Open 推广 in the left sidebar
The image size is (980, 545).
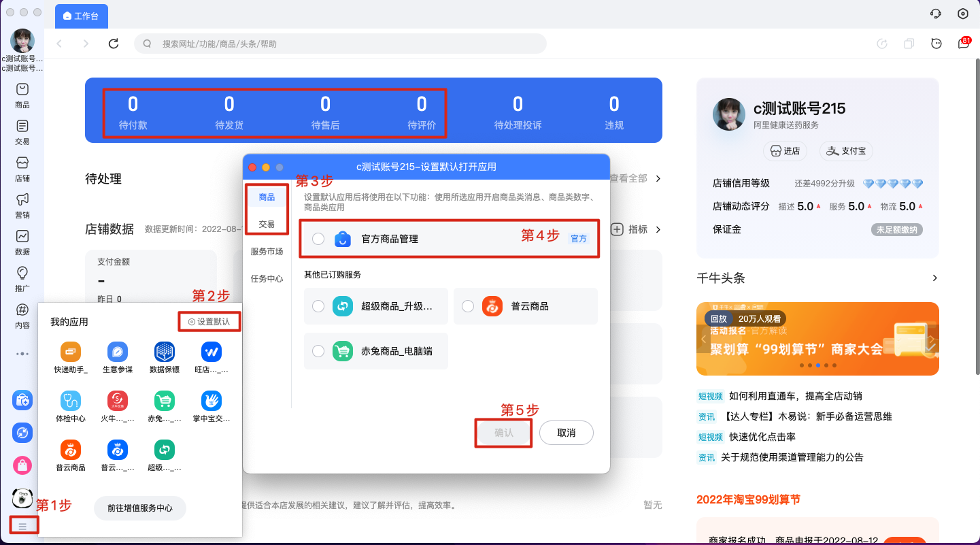22,279
